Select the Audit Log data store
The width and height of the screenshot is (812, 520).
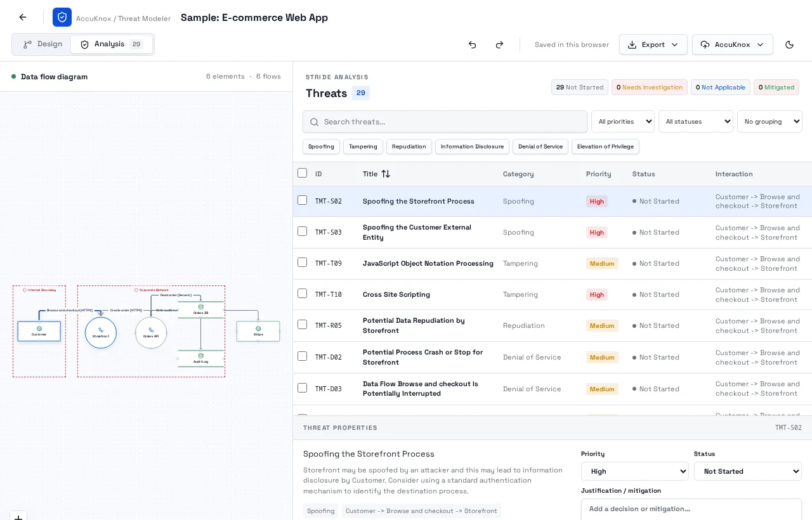coord(201,358)
